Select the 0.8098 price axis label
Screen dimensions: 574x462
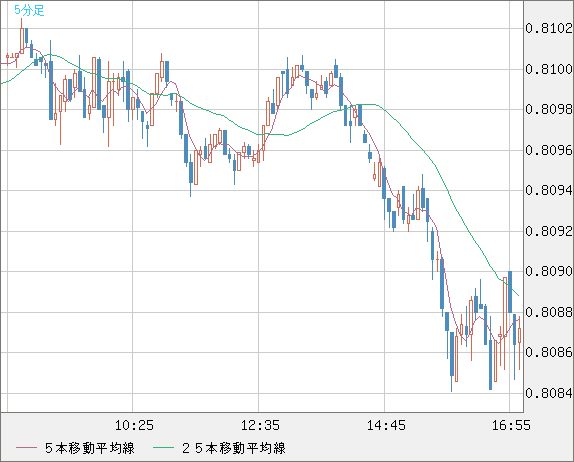tap(549, 109)
